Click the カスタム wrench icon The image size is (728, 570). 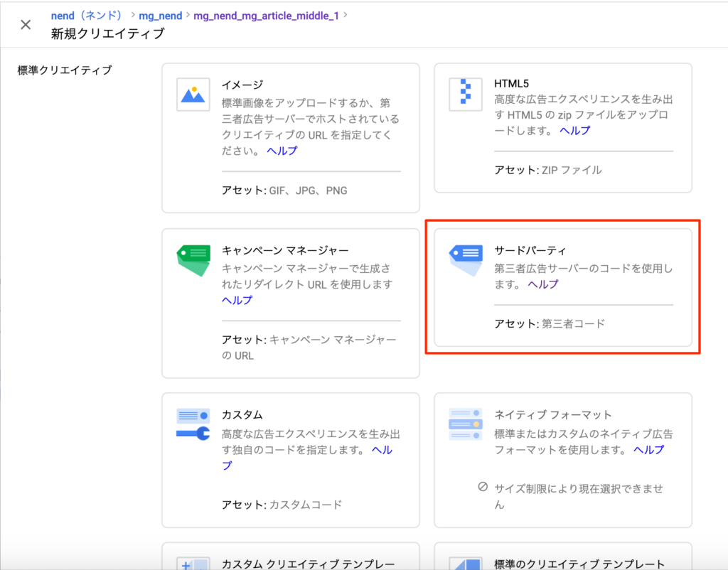[193, 424]
